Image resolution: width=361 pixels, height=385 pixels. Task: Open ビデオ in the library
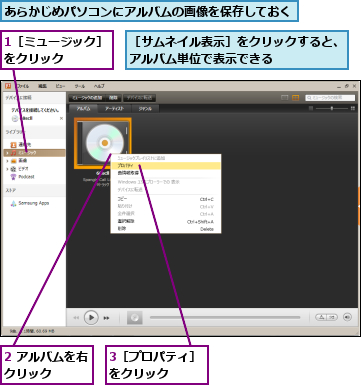[23, 169]
